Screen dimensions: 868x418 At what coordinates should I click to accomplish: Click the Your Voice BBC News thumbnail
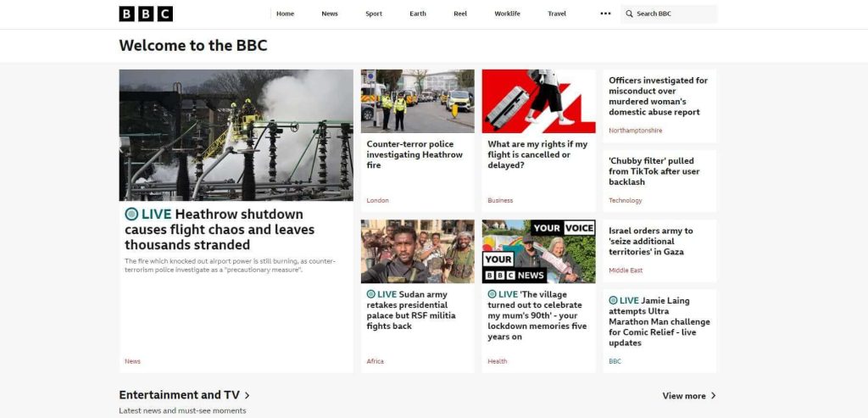pos(538,251)
